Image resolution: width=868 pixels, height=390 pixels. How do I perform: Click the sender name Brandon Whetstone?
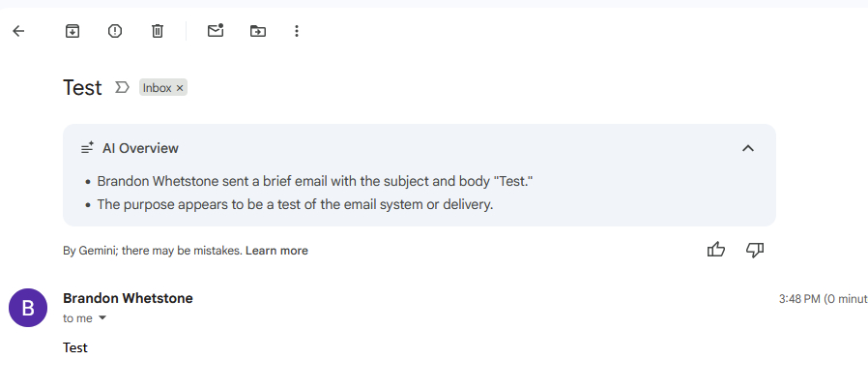128,298
